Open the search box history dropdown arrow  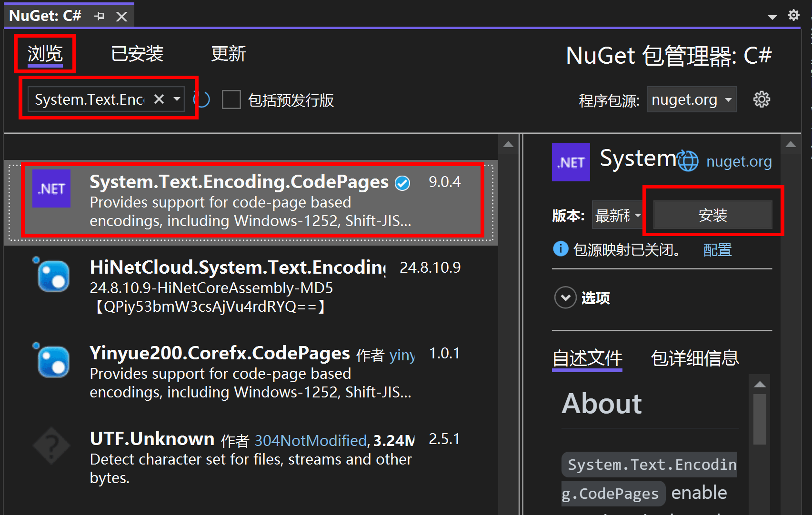point(177,99)
